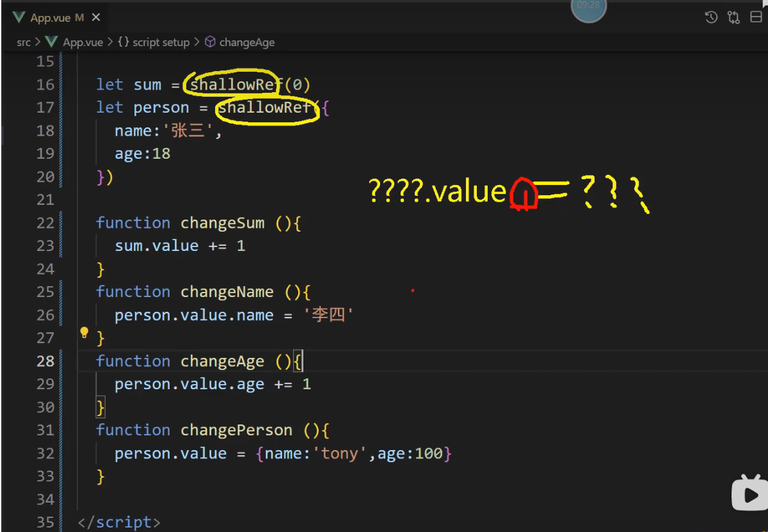
Task: Click the function keyword on line 31
Action: click(x=133, y=430)
